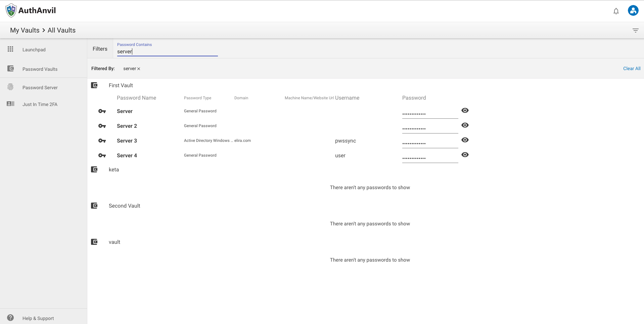
Task: Click the Second Vault wallet icon
Action: click(x=94, y=206)
